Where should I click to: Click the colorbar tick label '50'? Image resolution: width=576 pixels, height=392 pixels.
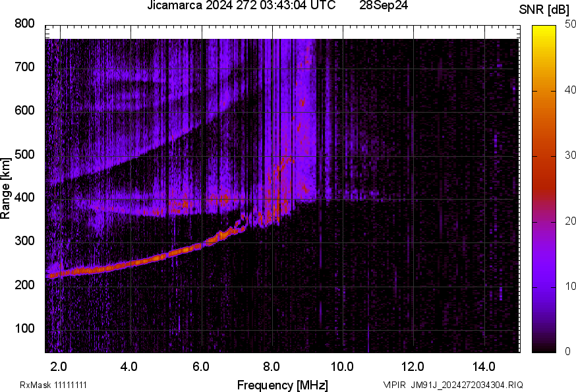tap(570, 24)
